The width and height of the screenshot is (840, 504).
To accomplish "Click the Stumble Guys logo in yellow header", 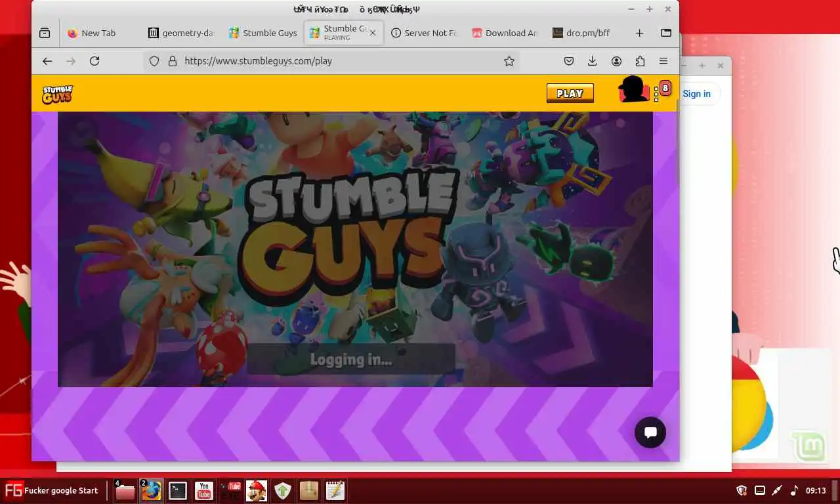I will (58, 94).
